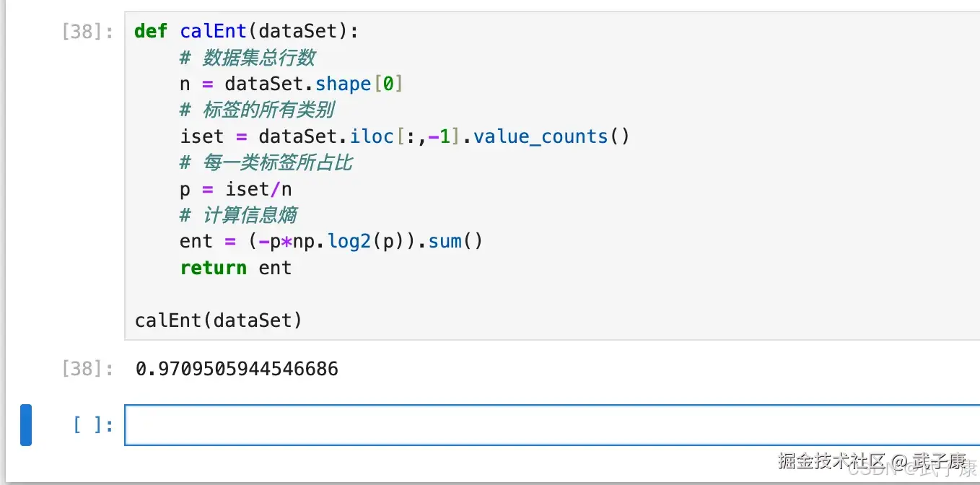Click the calEnt(dataSet) call at cell bottom

pyautogui.click(x=218, y=320)
